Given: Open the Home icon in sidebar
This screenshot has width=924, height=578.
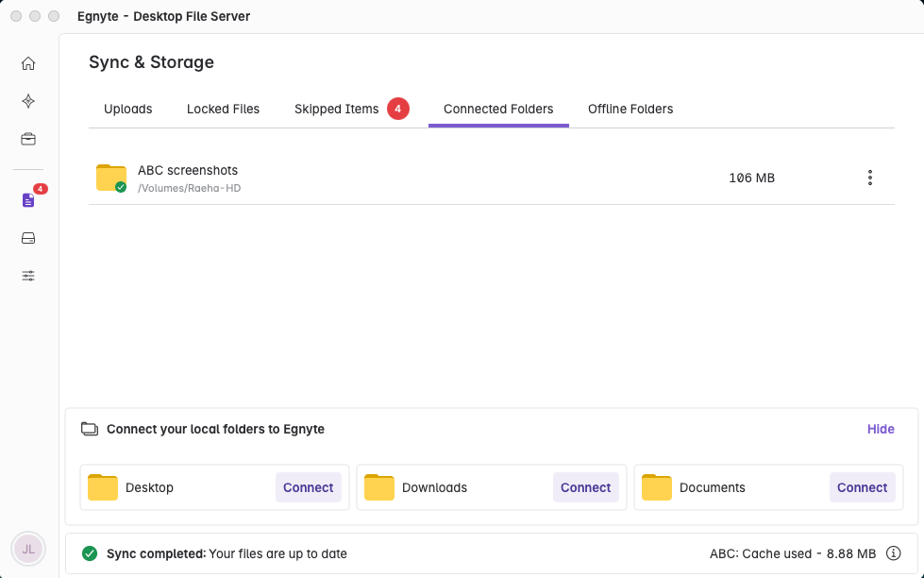Looking at the screenshot, I should point(28,63).
